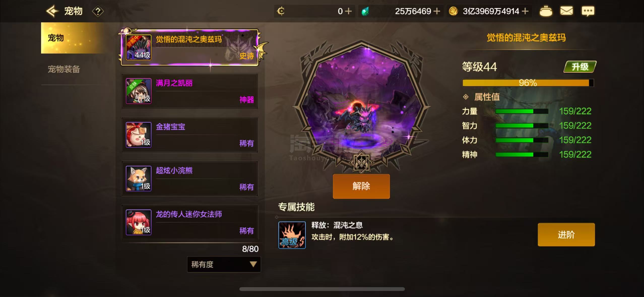Add more gems with plus icon

point(437,11)
